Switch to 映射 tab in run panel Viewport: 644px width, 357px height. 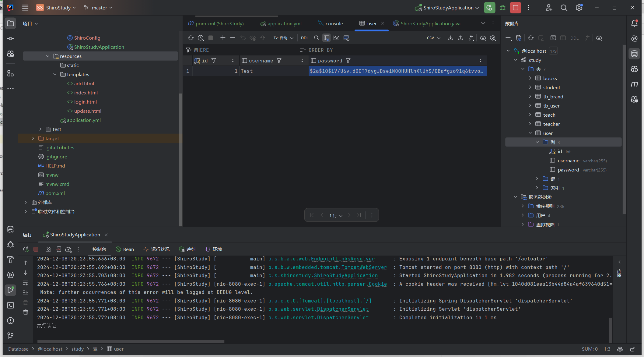click(x=187, y=249)
